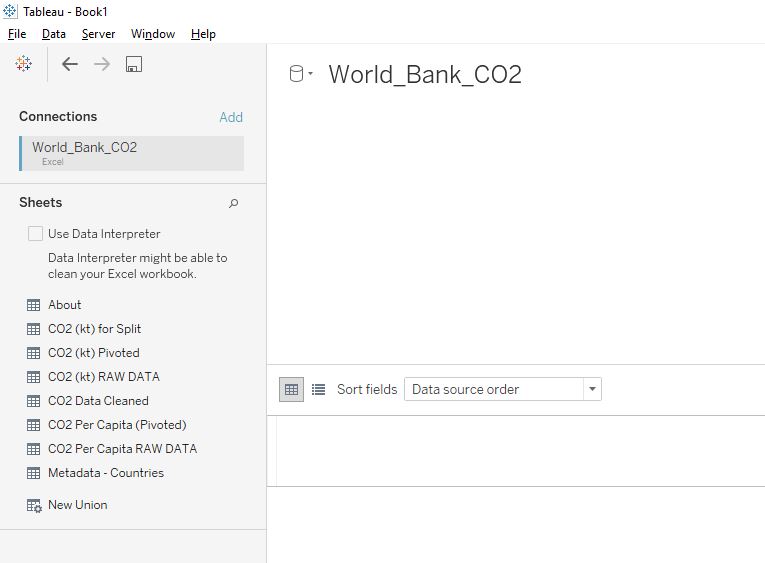This screenshot has height=563, width=765.
Task: Select the Metadata - Countries sheet
Action: click(x=106, y=473)
